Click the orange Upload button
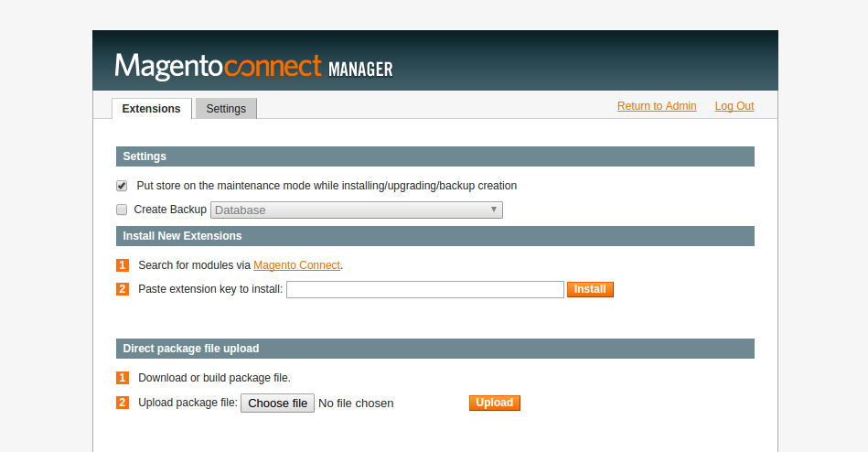The width and height of the screenshot is (868, 452). 494,403
